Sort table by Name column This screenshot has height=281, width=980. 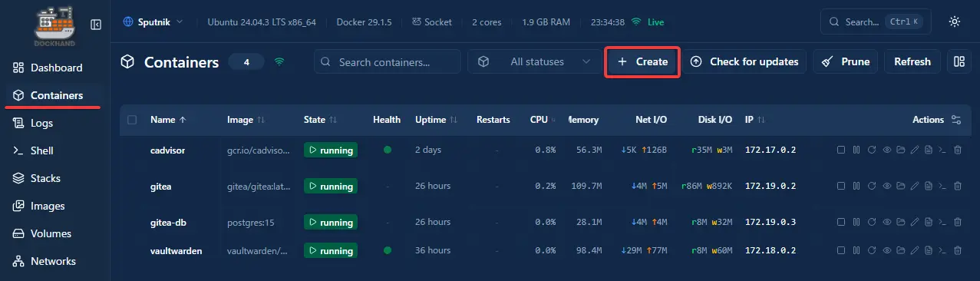168,120
